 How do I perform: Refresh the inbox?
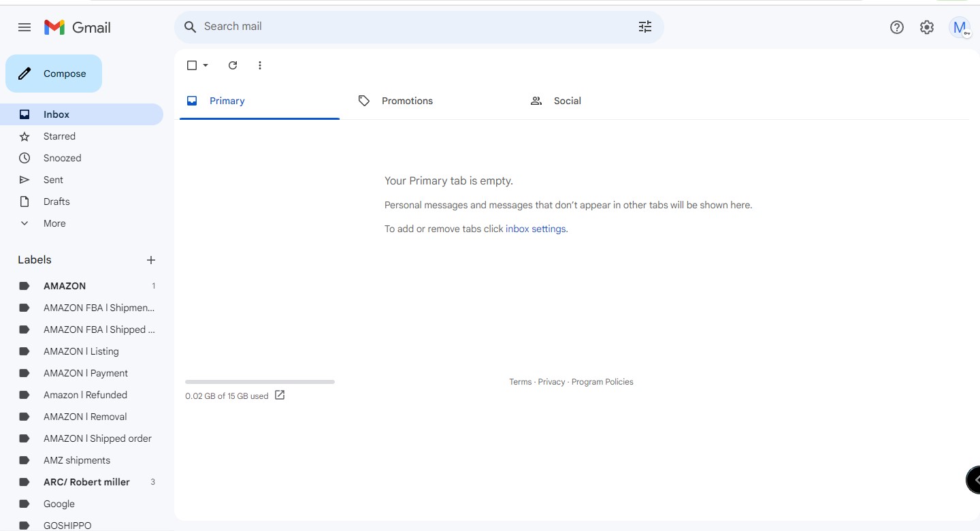click(x=233, y=65)
